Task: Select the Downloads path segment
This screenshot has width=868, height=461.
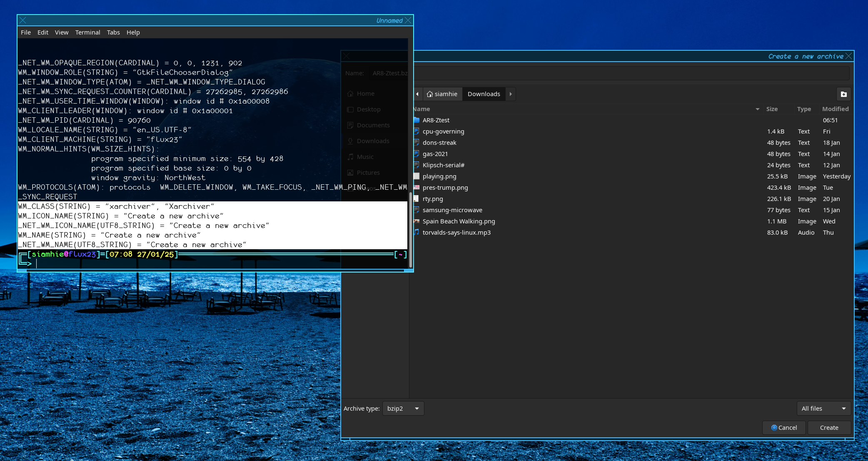Action: pos(484,94)
